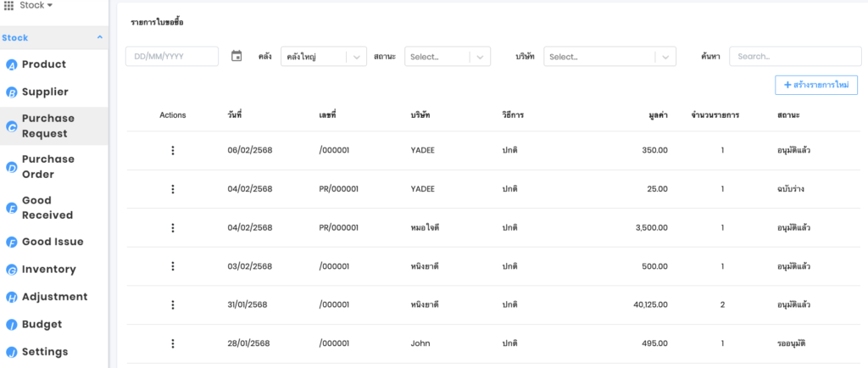
Task: Click into the Search text box
Action: click(794, 56)
